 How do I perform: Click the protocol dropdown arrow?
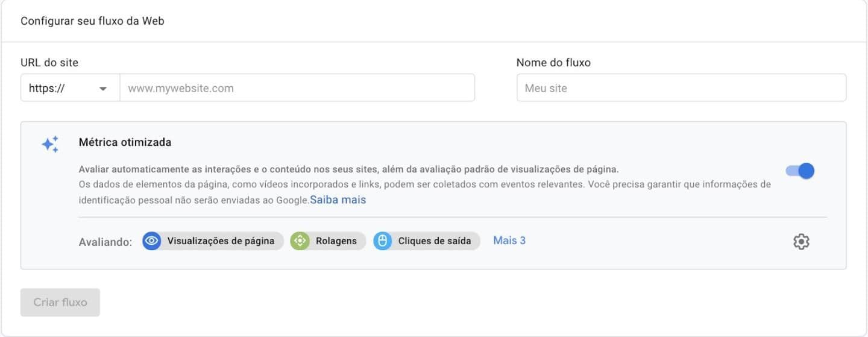coord(103,89)
